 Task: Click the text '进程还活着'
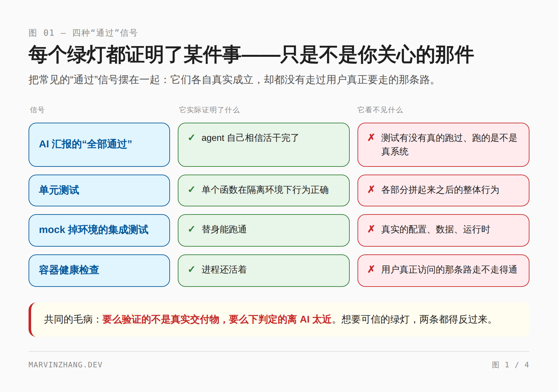tap(224, 270)
